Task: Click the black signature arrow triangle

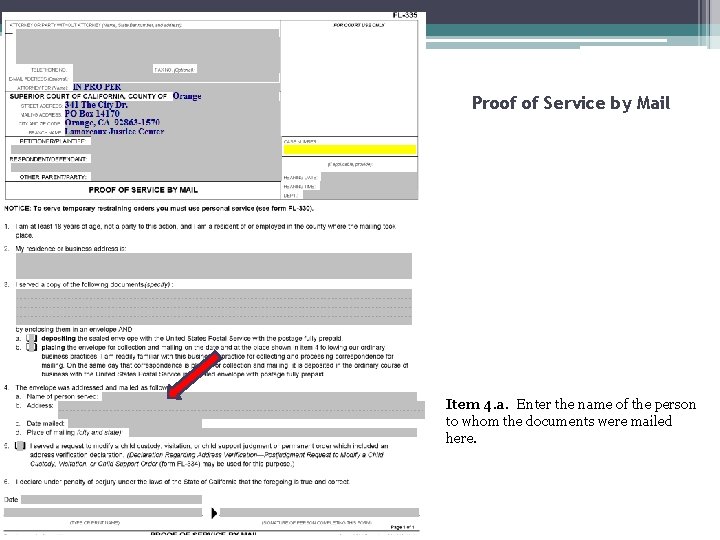Action: pos(214,513)
